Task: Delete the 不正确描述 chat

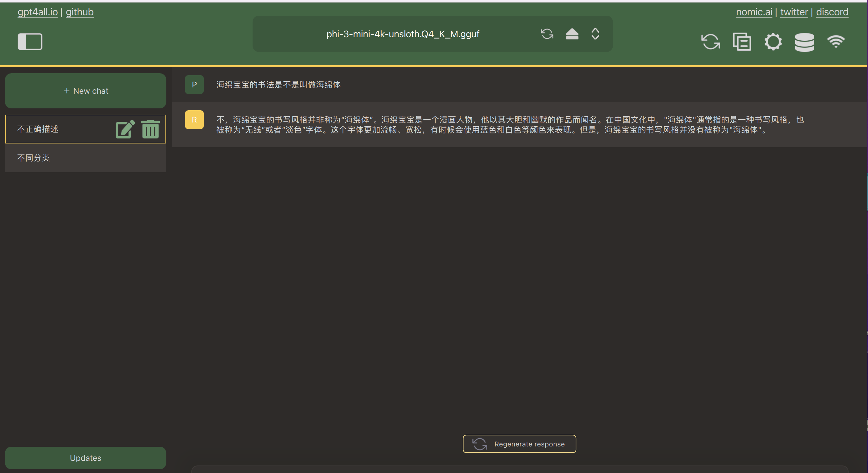Action: 150,129
